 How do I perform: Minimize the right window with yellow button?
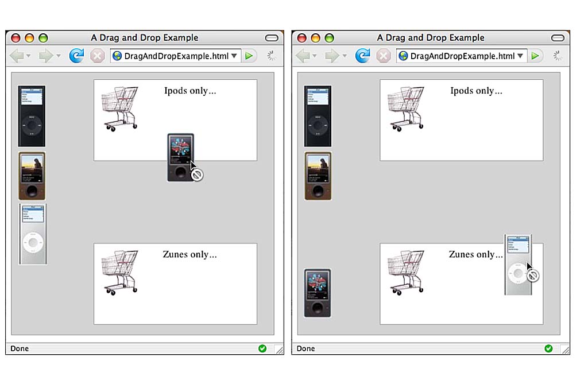[315, 38]
